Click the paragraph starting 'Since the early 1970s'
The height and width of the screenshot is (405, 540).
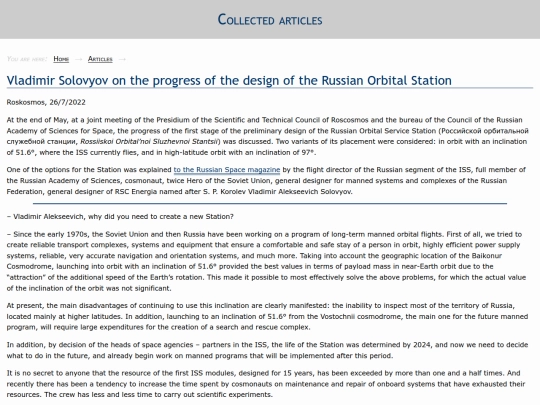tap(266, 261)
